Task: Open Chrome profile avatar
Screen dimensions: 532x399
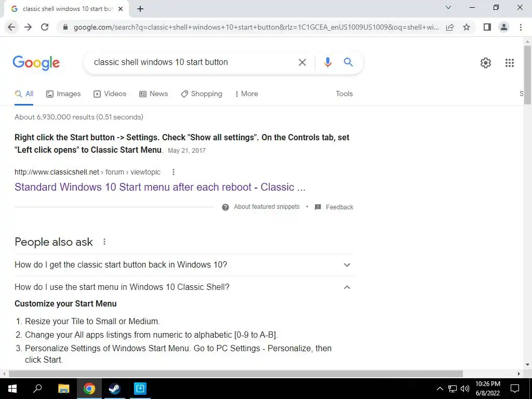Action: tap(504, 27)
